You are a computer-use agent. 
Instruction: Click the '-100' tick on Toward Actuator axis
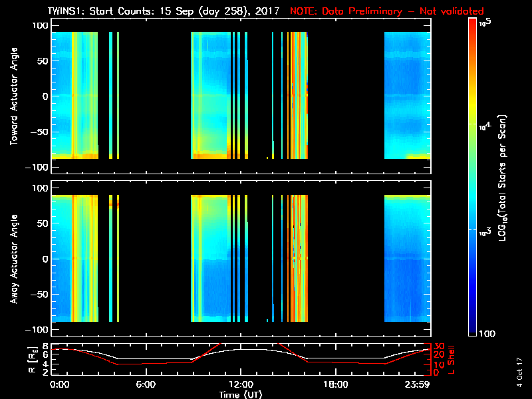tap(40, 168)
